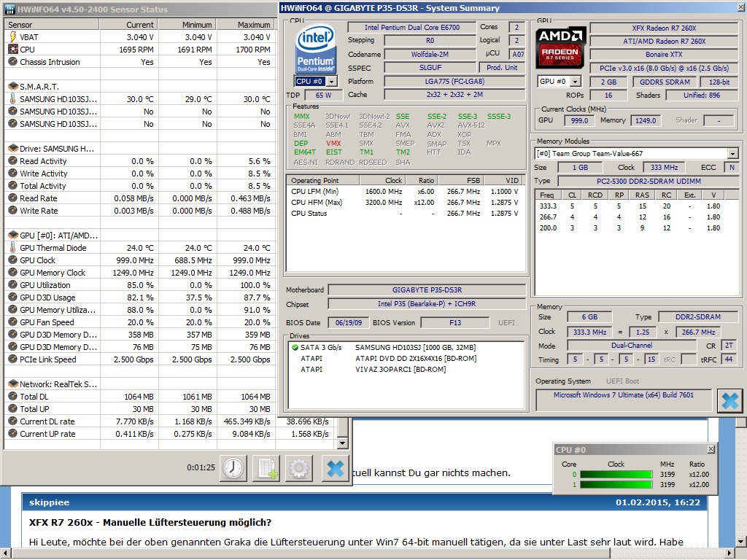Select the PCIe Link Speed row

pos(140,359)
